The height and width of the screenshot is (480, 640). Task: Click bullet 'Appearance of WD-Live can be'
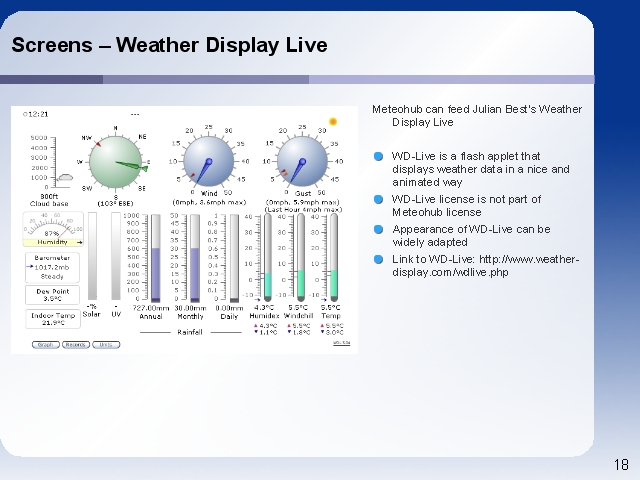point(471,236)
